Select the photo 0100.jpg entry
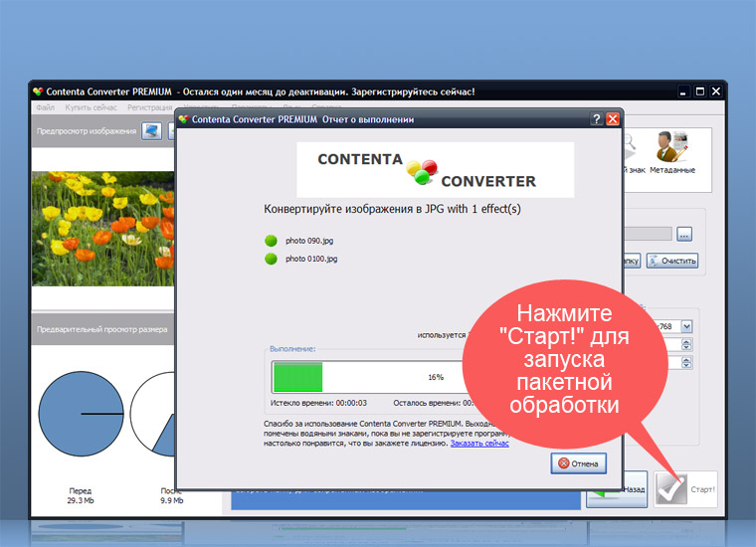756x547 pixels. [311, 259]
